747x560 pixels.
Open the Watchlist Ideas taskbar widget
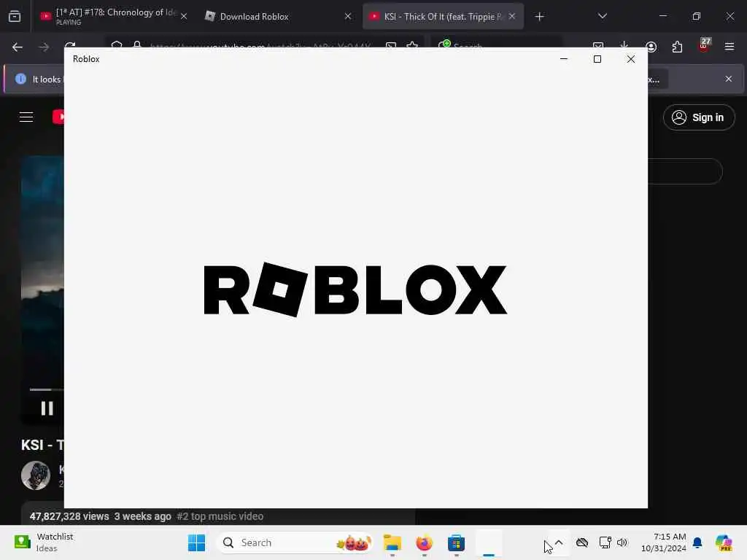(x=44, y=542)
